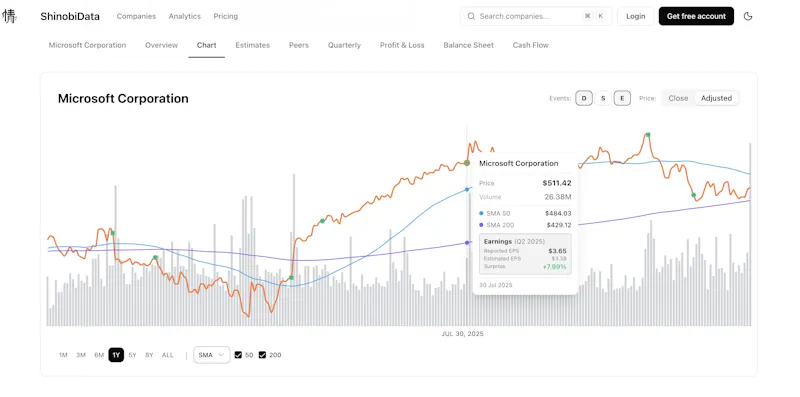Switch to Profit & Loss tab

(402, 45)
